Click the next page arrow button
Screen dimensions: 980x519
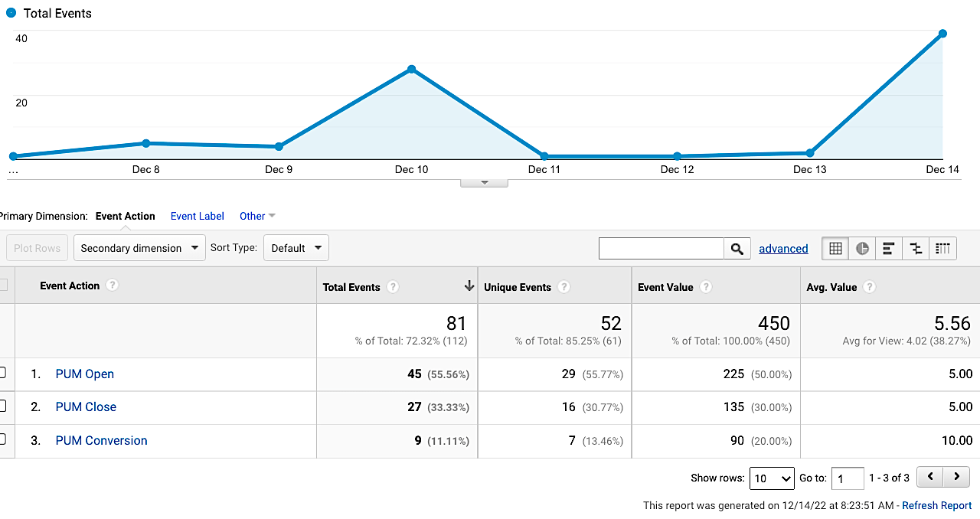955,476
